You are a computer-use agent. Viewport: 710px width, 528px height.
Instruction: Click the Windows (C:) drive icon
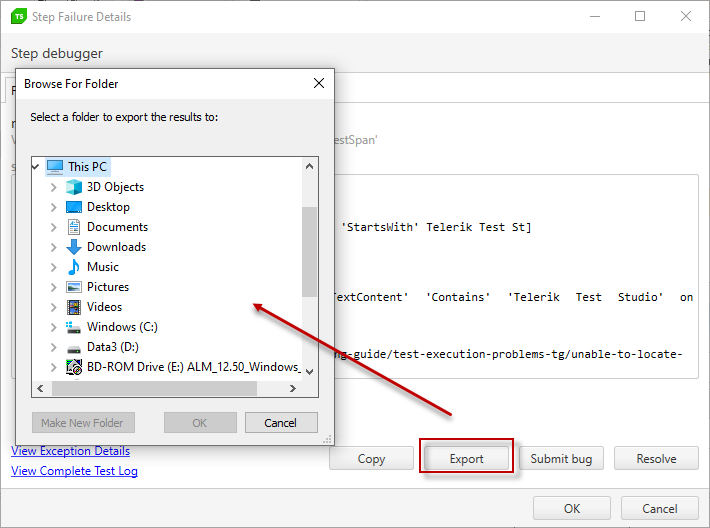click(74, 327)
